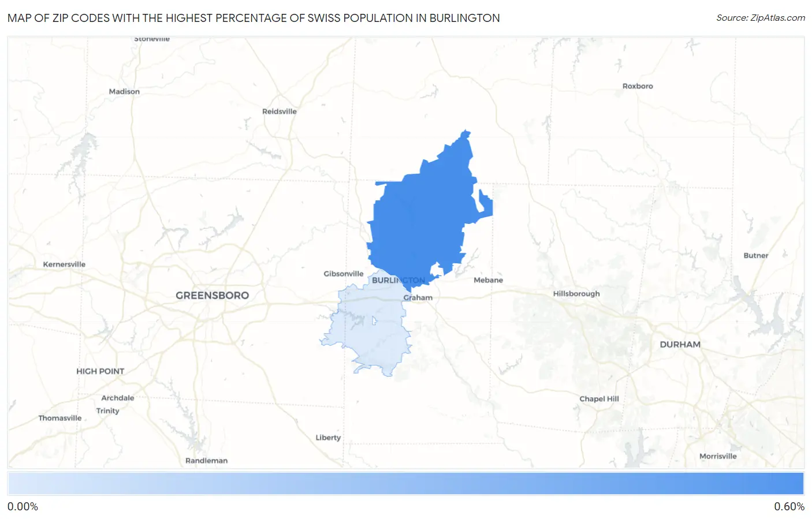This screenshot has width=812, height=519.
Task: Click the Source: ZipAtlas.com text
Action: point(761,18)
